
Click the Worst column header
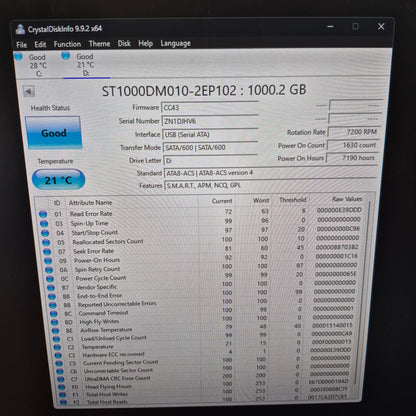point(261,200)
